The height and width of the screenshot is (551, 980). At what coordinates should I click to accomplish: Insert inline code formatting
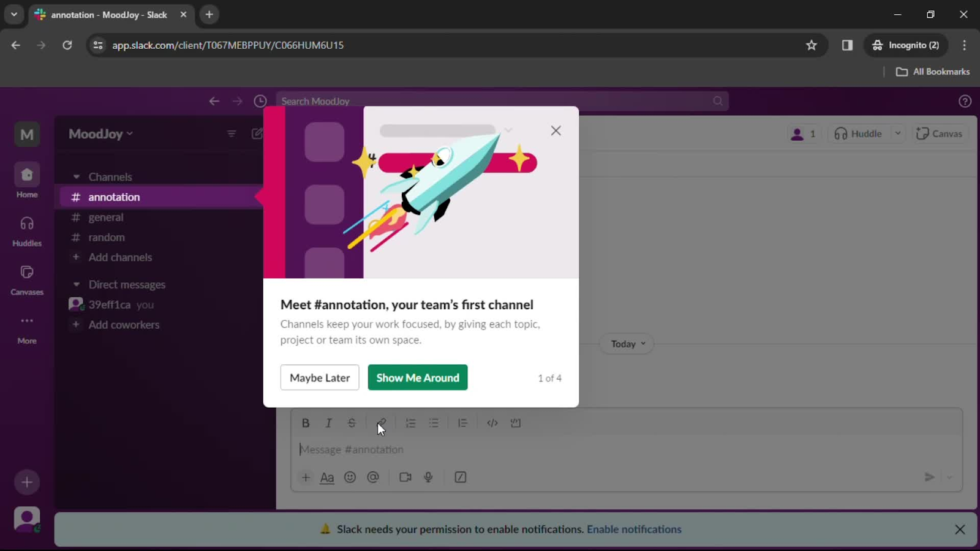click(492, 423)
